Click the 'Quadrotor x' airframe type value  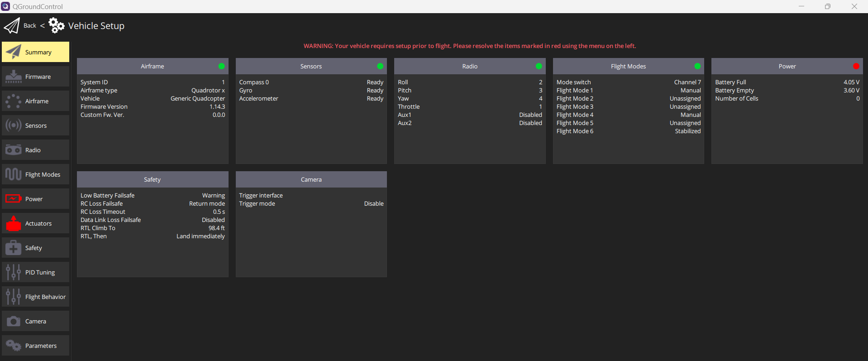(x=208, y=90)
